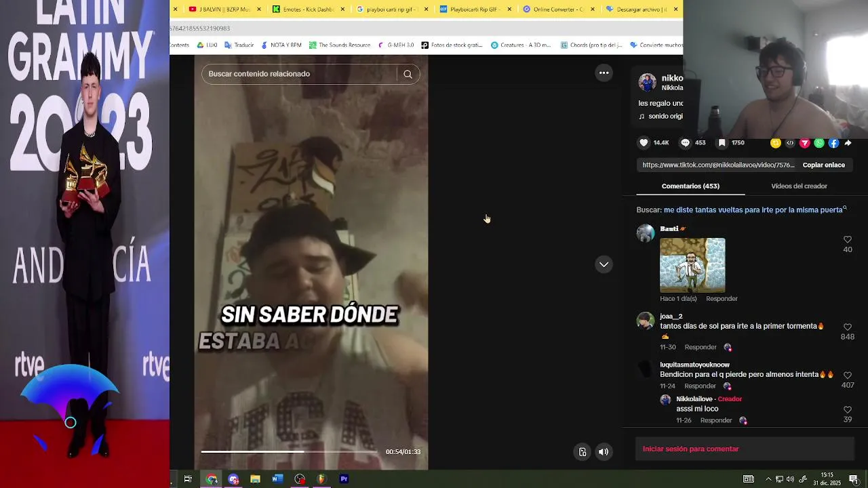
Task: Open more share options arrow
Action: (x=848, y=143)
